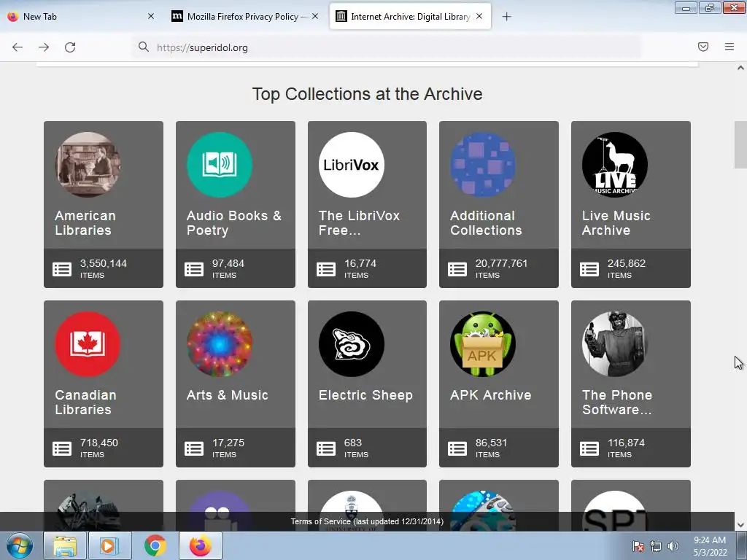Select The Phone Software robot image
The height and width of the screenshot is (560, 747).
(x=615, y=344)
